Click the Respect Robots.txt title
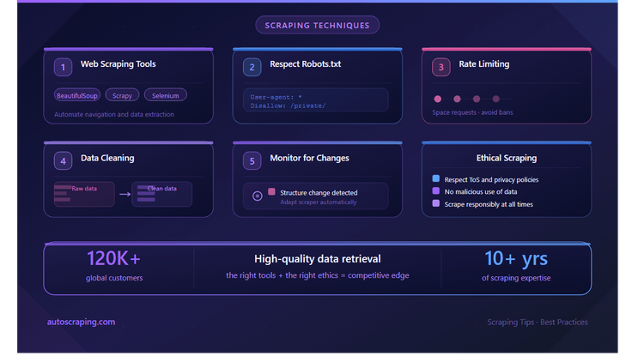 click(305, 64)
